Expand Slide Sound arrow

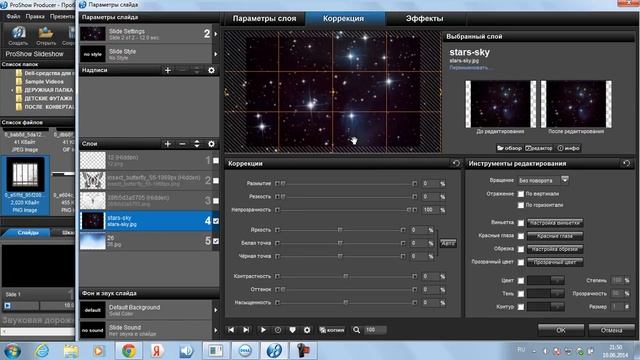216,330
